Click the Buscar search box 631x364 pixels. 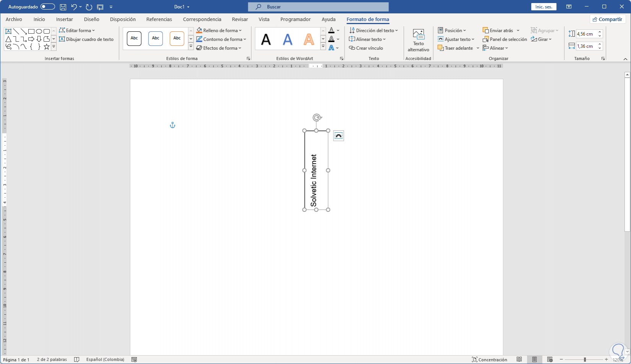318,7
